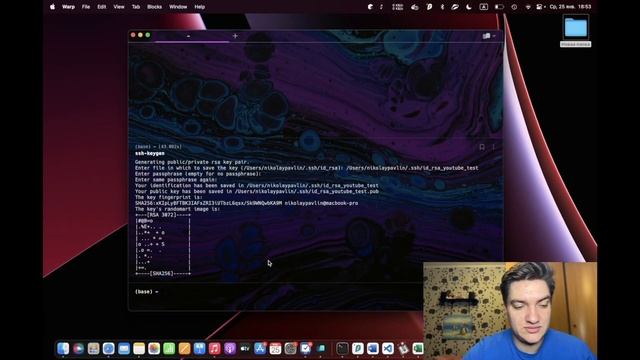Open Microsoft Word in the Dock

pos(373,348)
